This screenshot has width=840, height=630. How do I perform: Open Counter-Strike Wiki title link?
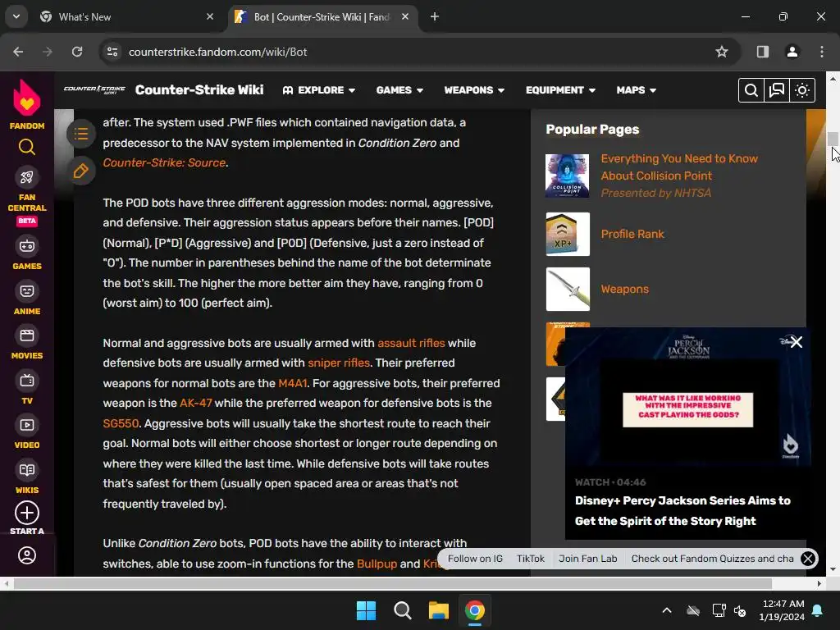pyautogui.click(x=199, y=90)
